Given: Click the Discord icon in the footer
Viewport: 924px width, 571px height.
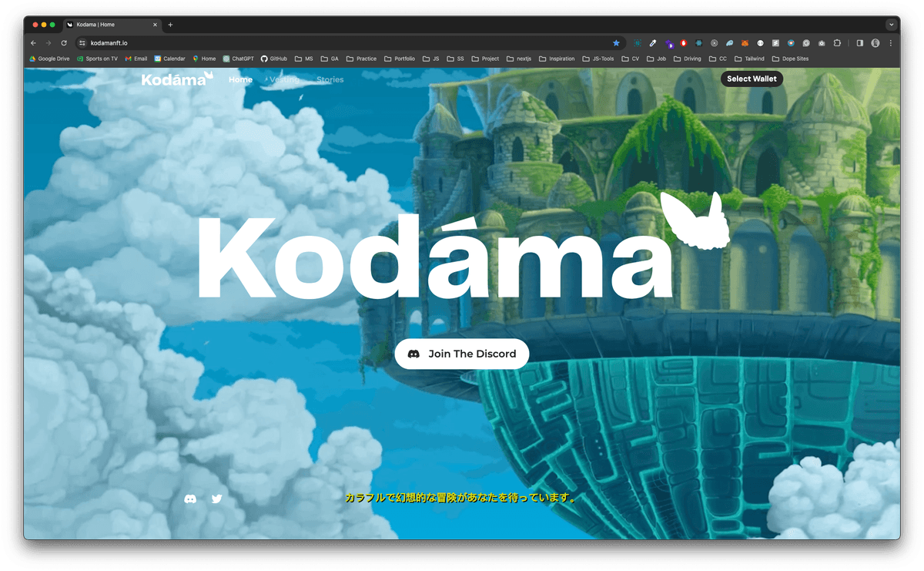Looking at the screenshot, I should coord(190,499).
